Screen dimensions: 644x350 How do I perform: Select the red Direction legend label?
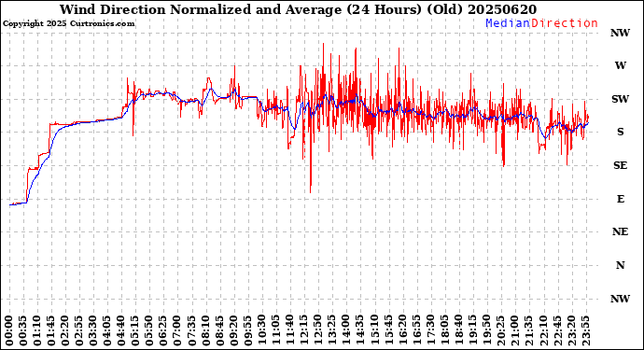(x=565, y=23)
